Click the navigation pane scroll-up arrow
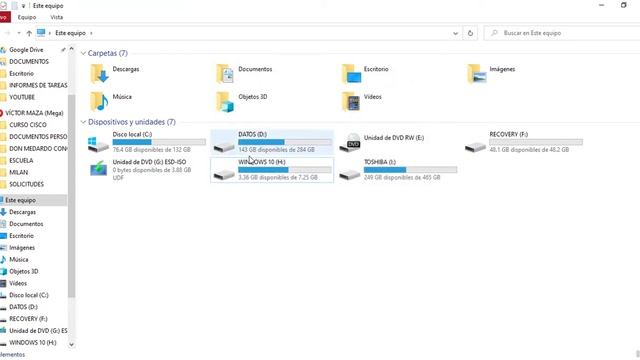The image size is (640, 360). tap(71, 49)
